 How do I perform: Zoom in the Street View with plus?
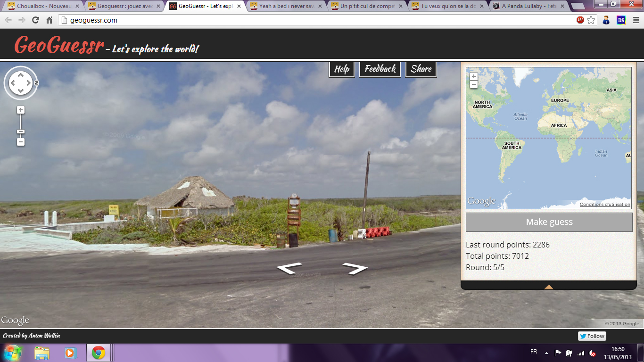click(x=21, y=110)
